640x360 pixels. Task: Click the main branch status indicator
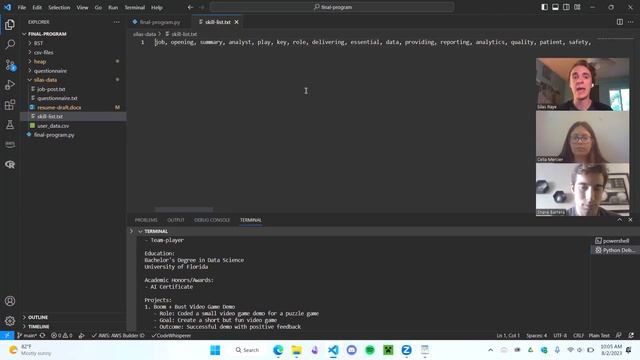pyautogui.click(x=27, y=336)
